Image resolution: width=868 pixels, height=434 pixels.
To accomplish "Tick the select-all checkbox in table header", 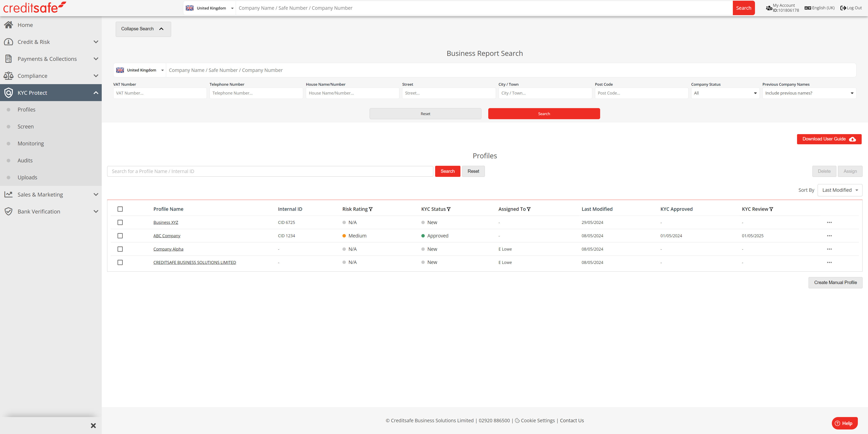I will (120, 209).
